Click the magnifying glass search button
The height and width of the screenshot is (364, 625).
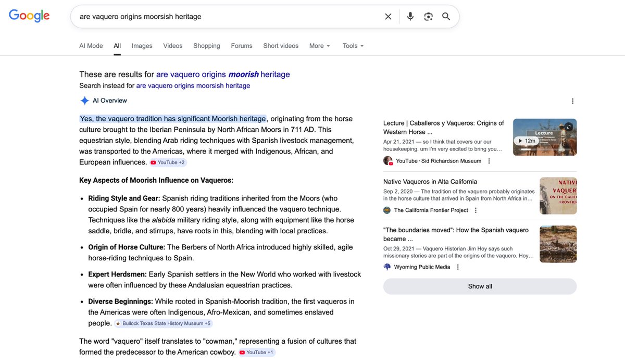coord(446,17)
